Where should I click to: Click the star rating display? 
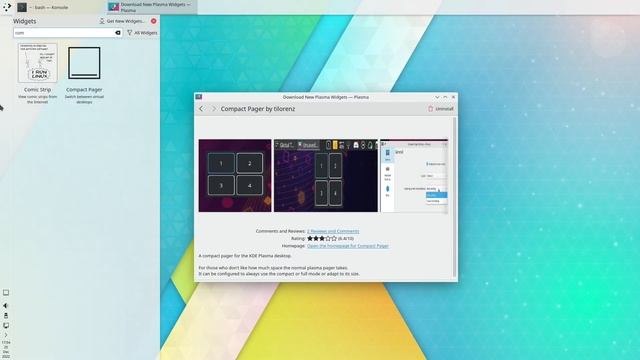[322, 238]
